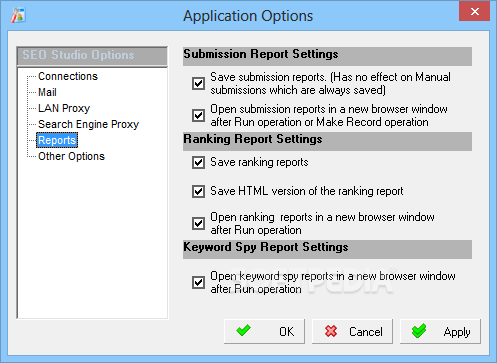Image resolution: width=497 pixels, height=363 pixels.
Task: Click the Ranking Report Settings heading
Action: click(327, 141)
